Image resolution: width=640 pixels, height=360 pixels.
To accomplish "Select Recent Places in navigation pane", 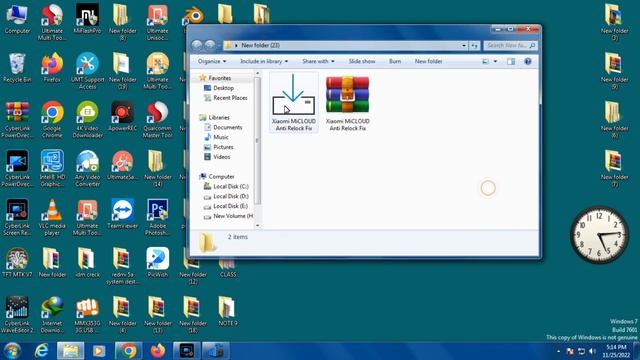I will pos(230,98).
